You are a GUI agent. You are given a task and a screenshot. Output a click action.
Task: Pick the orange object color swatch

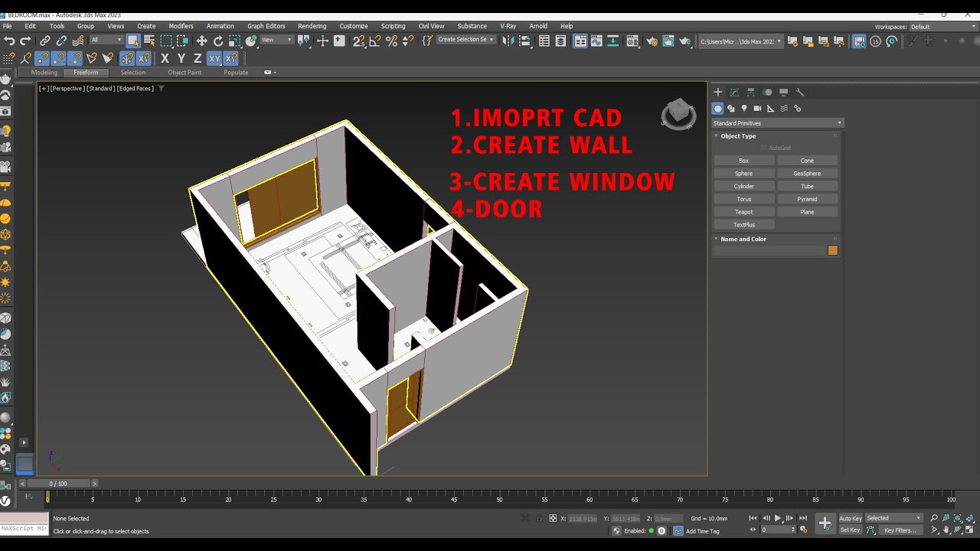pos(833,250)
